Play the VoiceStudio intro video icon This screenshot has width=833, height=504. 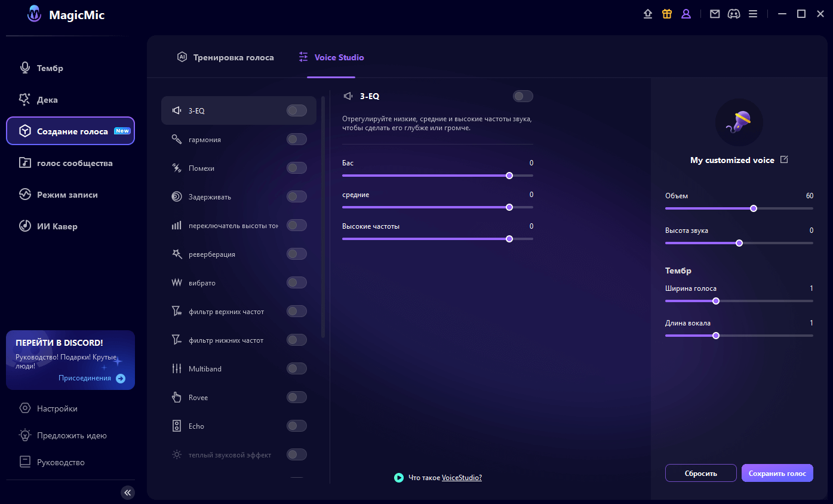click(399, 478)
